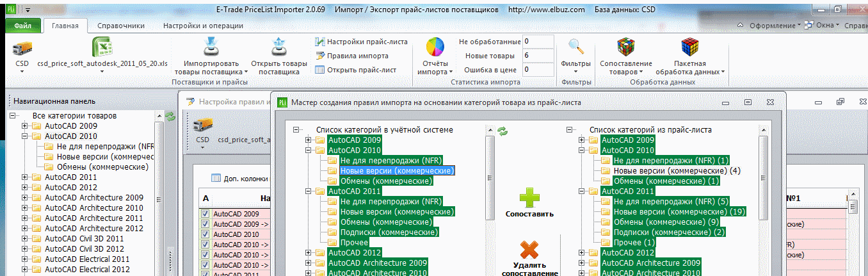Switch to Настройки и операции tab
Image resolution: width=868 pixels, height=276 pixels.
203,26
